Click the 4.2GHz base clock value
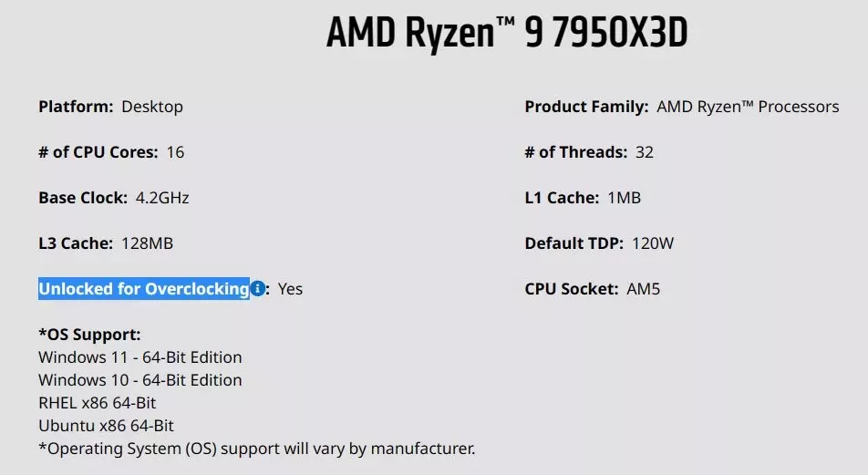 (x=162, y=198)
